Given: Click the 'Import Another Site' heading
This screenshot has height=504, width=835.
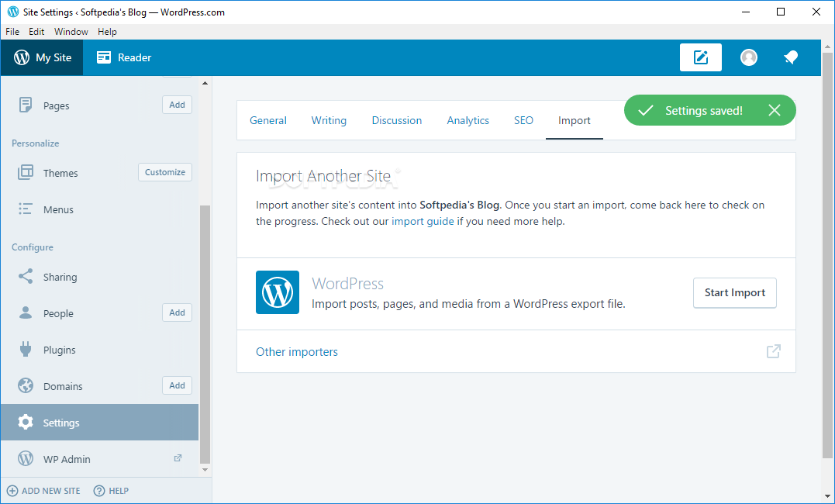Looking at the screenshot, I should coord(323,176).
